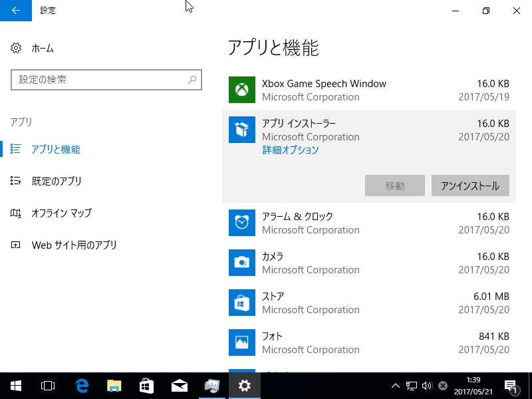Select the ストア shopping bag icon in the app list
Viewport: 532px width, 399px height.
(242, 303)
